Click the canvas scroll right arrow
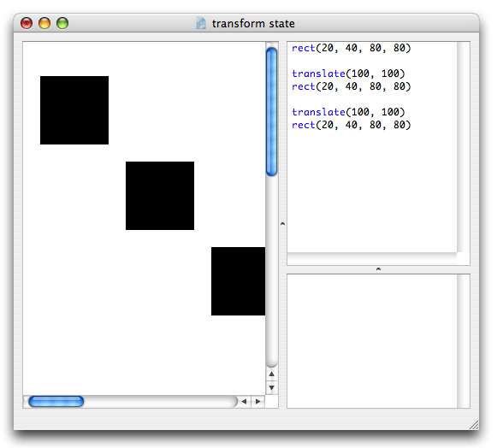497x448 pixels. [257, 402]
